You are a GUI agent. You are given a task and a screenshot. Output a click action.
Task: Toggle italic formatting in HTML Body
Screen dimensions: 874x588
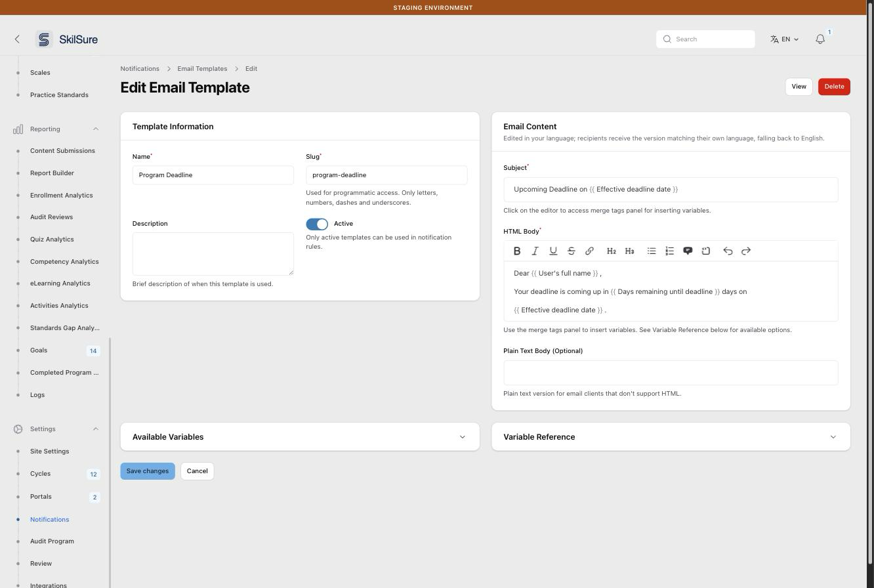coord(535,251)
